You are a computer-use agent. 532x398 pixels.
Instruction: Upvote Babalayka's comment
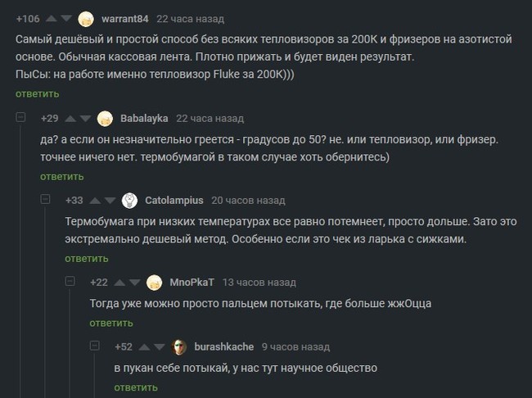[70, 118]
